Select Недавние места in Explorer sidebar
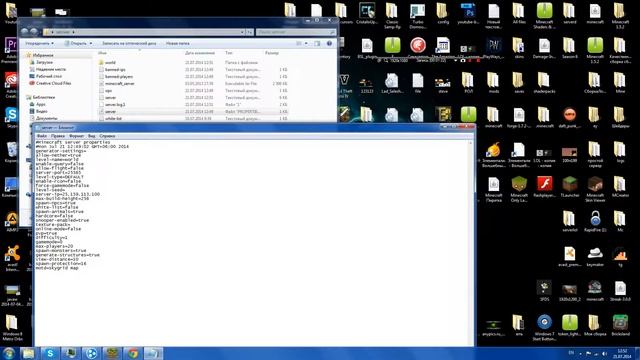 click(x=51, y=69)
